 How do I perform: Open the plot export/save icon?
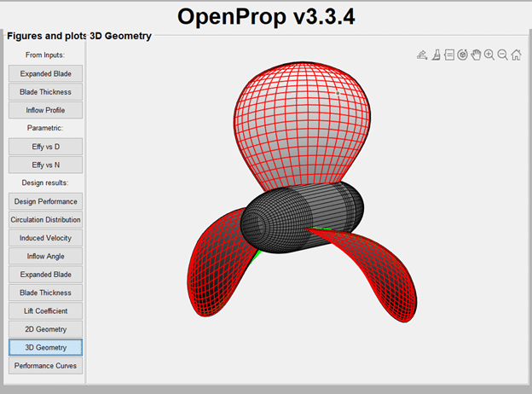click(422, 55)
